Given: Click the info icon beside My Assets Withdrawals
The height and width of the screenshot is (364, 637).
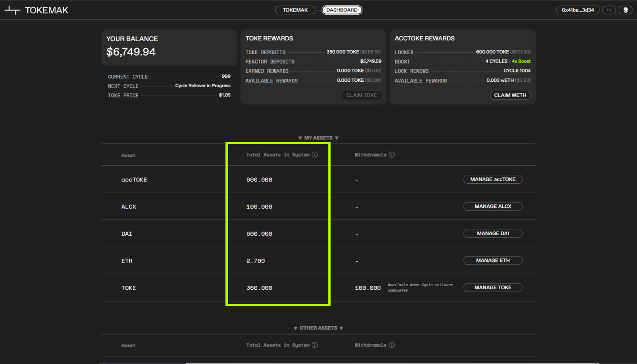Looking at the screenshot, I should (x=392, y=155).
